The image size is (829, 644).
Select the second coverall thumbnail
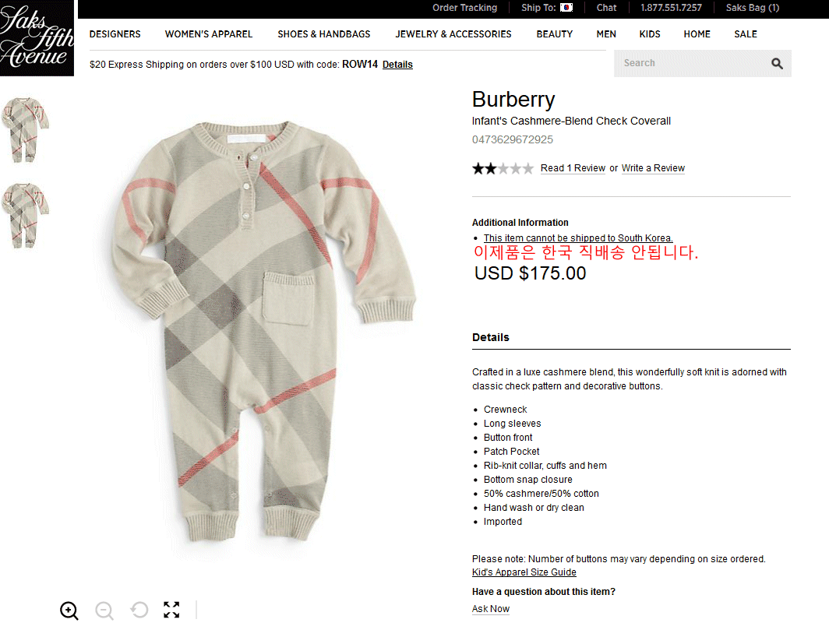25,215
